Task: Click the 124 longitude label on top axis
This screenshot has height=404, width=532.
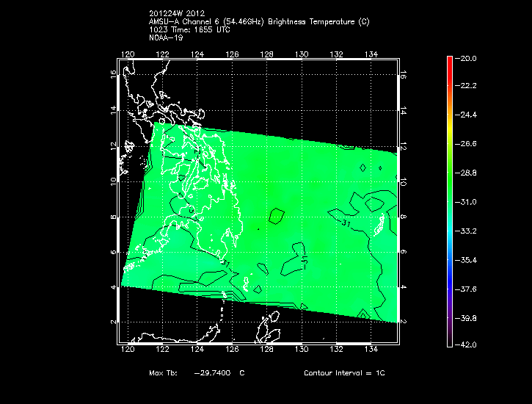Action: click(x=197, y=54)
